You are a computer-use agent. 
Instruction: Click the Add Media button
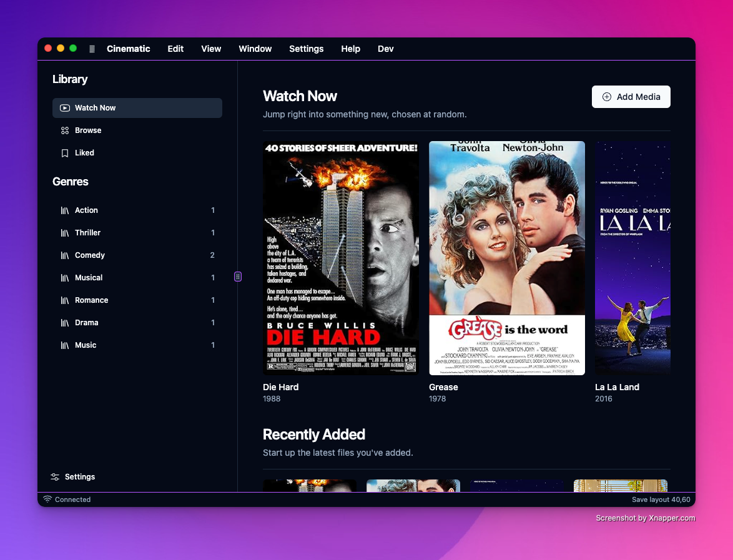tap(631, 97)
